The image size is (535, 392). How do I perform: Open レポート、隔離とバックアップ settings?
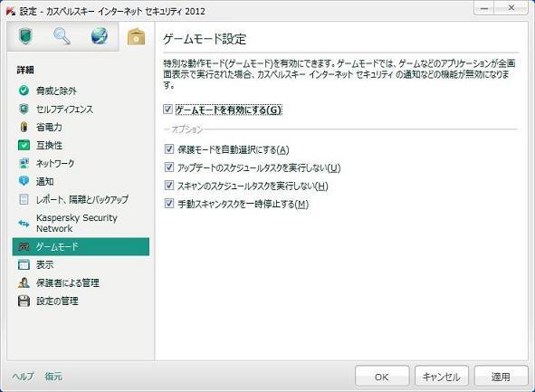(81, 199)
